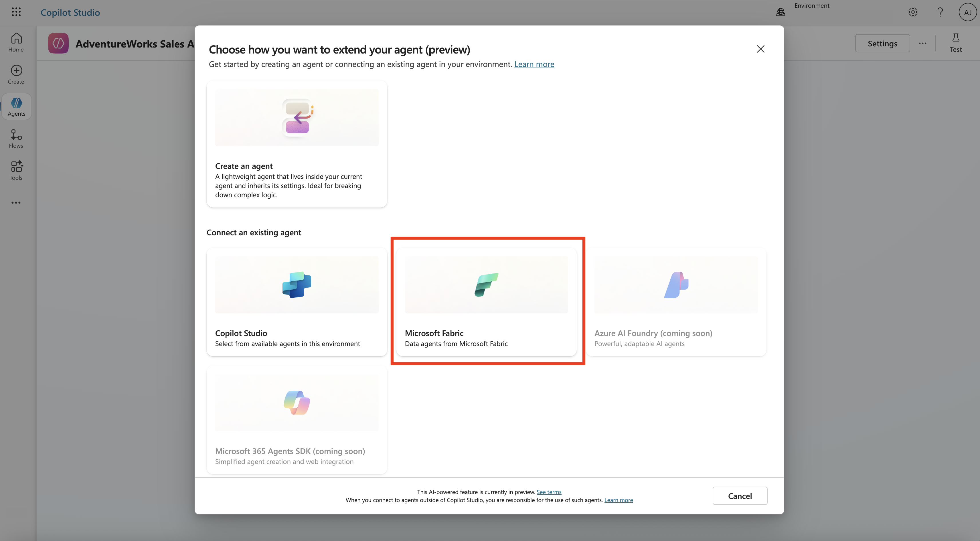Open agent overflow menu next to Settings
This screenshot has height=541, width=980.
(x=922, y=44)
